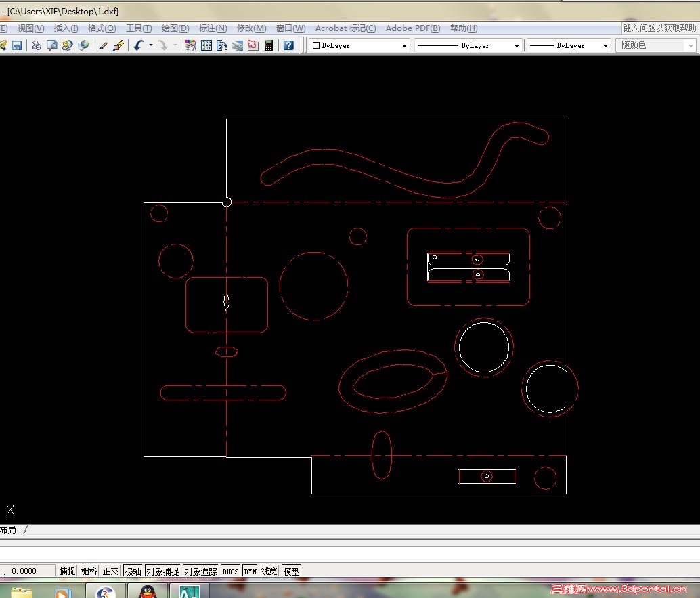Click the AutoCAD taskbar icon
700x598 pixels.
coord(190,592)
